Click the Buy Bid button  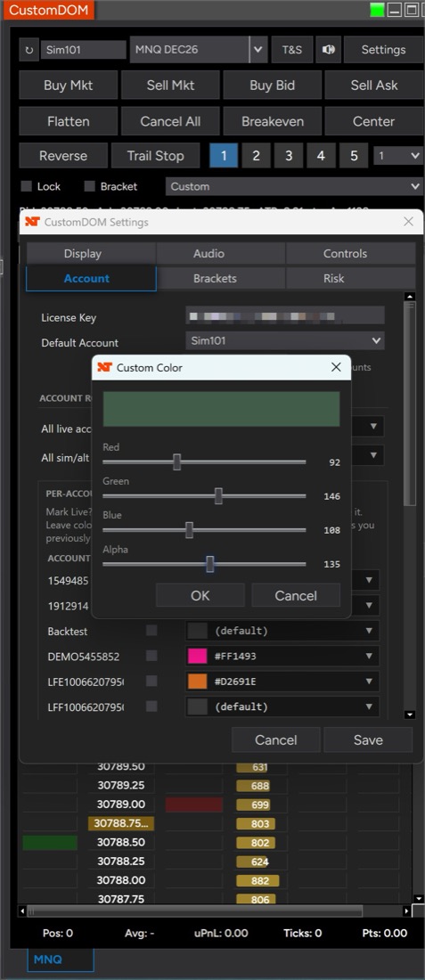tap(272, 85)
